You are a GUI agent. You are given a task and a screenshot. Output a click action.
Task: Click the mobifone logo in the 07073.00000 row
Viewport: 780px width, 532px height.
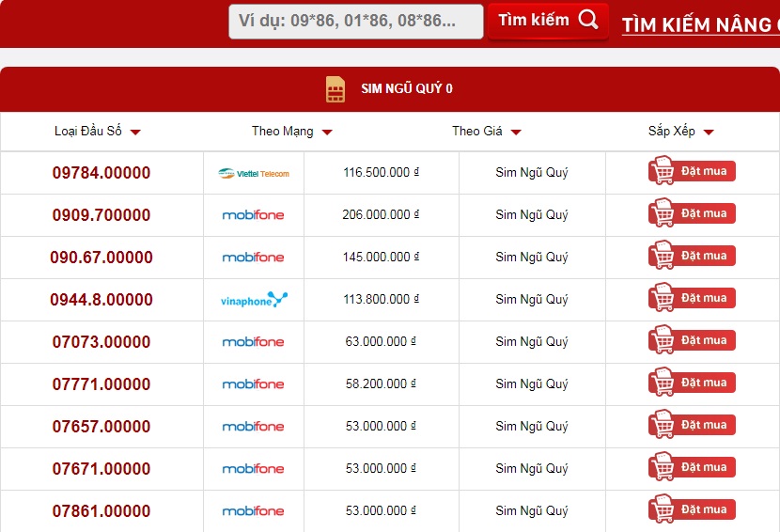tap(253, 342)
